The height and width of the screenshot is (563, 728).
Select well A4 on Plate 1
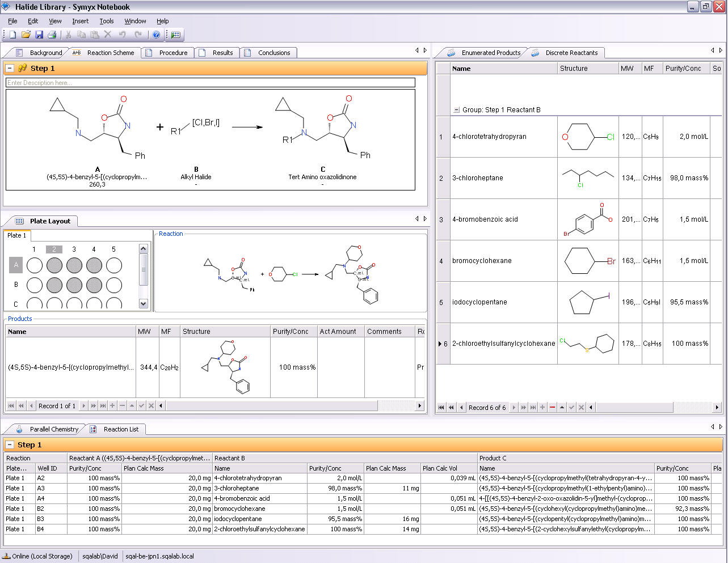(94, 265)
